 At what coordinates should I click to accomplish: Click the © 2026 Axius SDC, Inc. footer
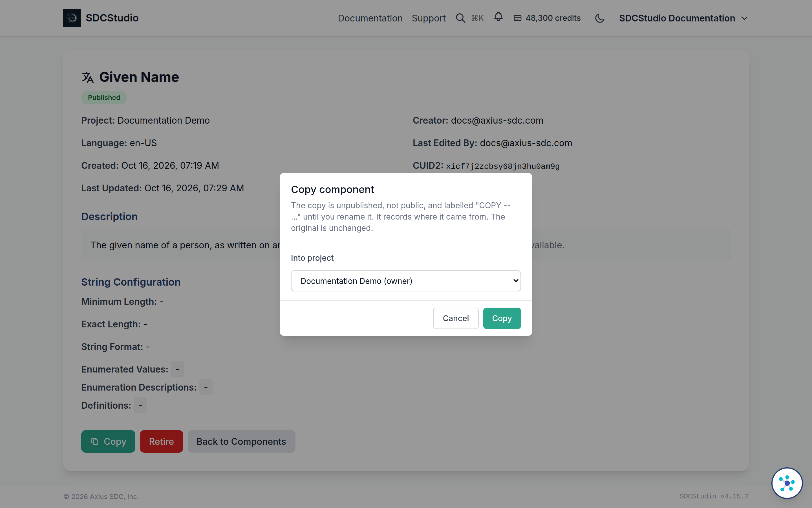point(101,497)
